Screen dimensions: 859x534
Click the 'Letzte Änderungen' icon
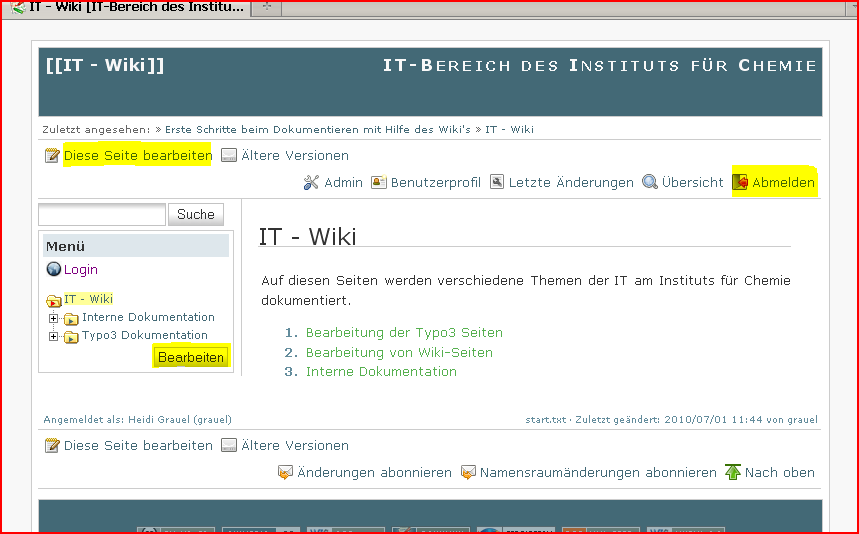coord(497,183)
